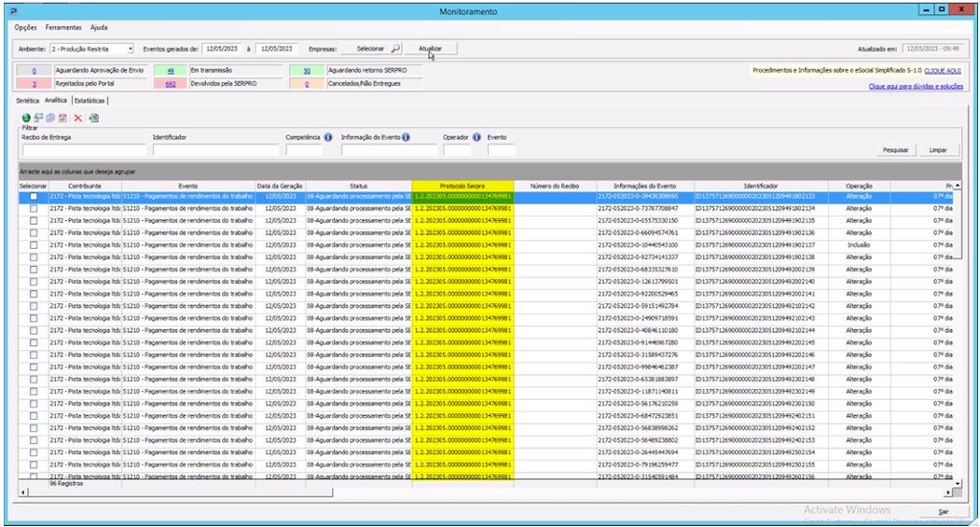Image resolution: width=980 pixels, height=527 pixels.
Task: Click the second icon in the Analítica toolbar
Action: coord(38,118)
